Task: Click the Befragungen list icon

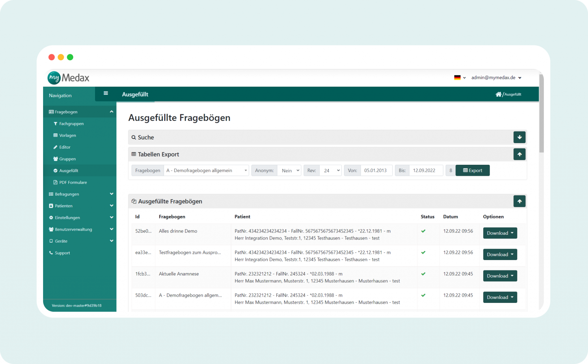Action: pyautogui.click(x=51, y=194)
